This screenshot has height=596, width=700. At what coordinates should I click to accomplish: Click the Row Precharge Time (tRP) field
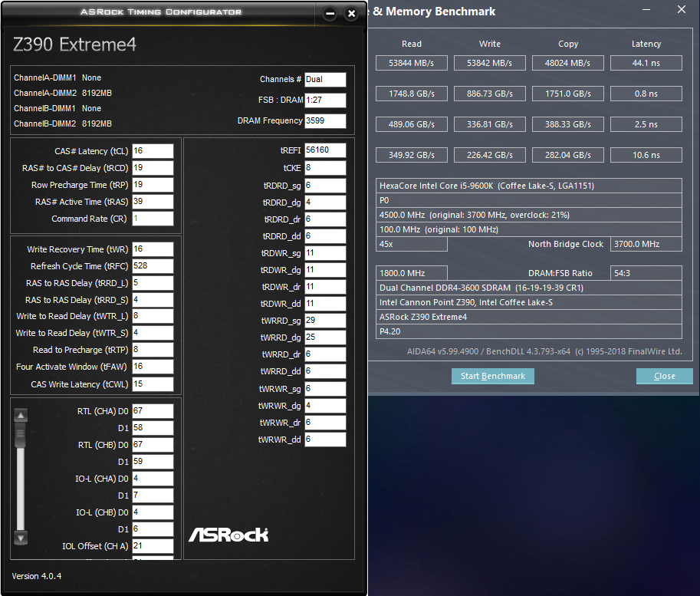click(x=153, y=185)
